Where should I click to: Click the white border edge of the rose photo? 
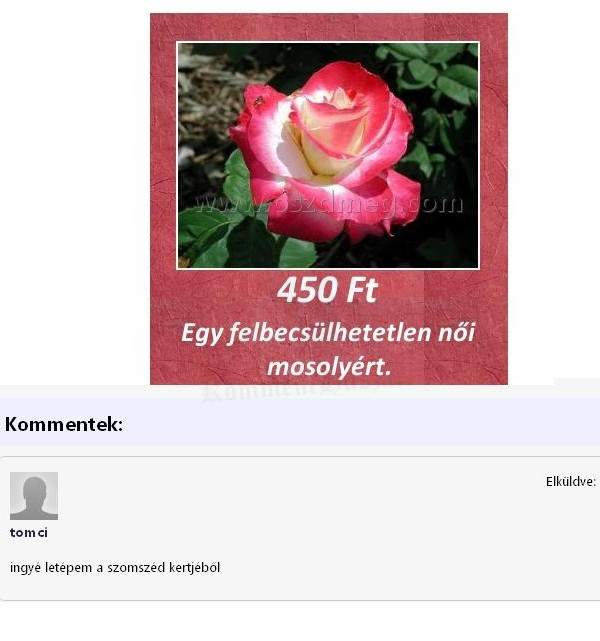328,42
